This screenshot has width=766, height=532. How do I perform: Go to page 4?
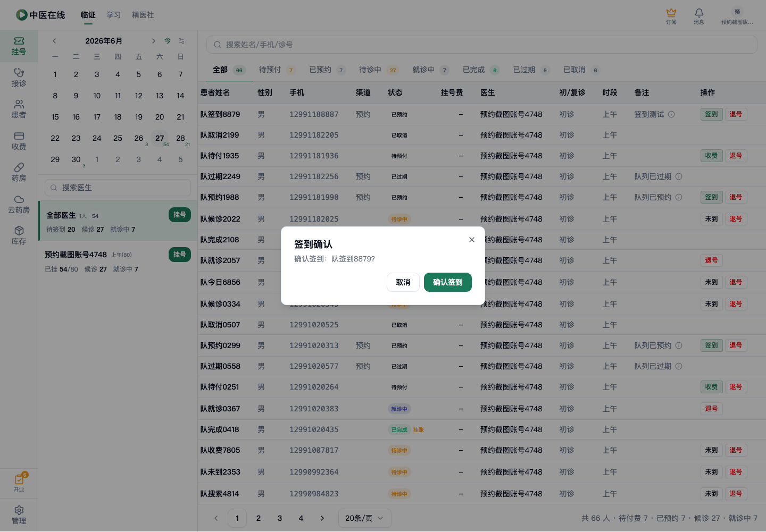(301, 518)
